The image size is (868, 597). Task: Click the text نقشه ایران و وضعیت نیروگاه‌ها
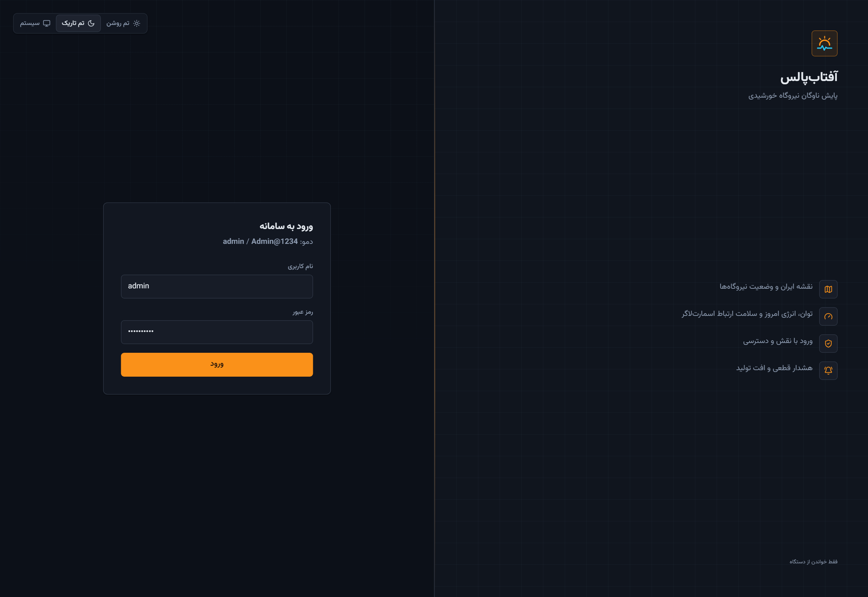766,287
